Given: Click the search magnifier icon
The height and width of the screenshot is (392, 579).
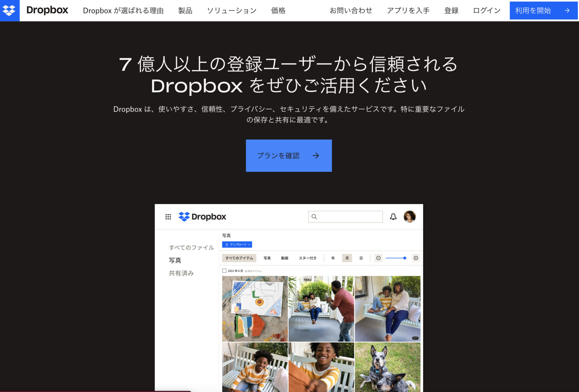Looking at the screenshot, I should pos(315,217).
